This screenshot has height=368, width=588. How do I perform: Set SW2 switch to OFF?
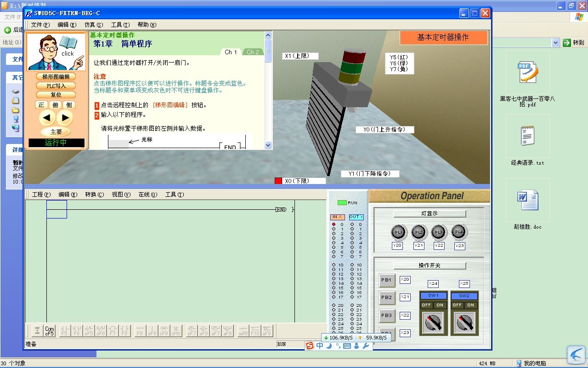coord(457,305)
